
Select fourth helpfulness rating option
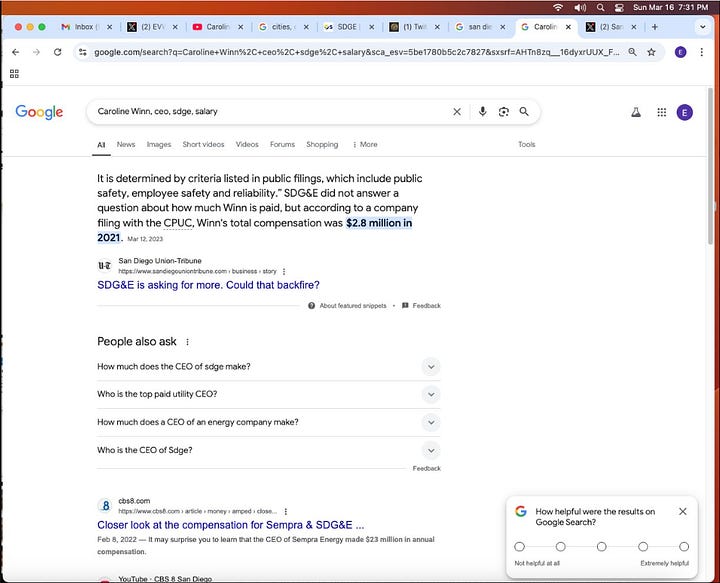(x=643, y=547)
